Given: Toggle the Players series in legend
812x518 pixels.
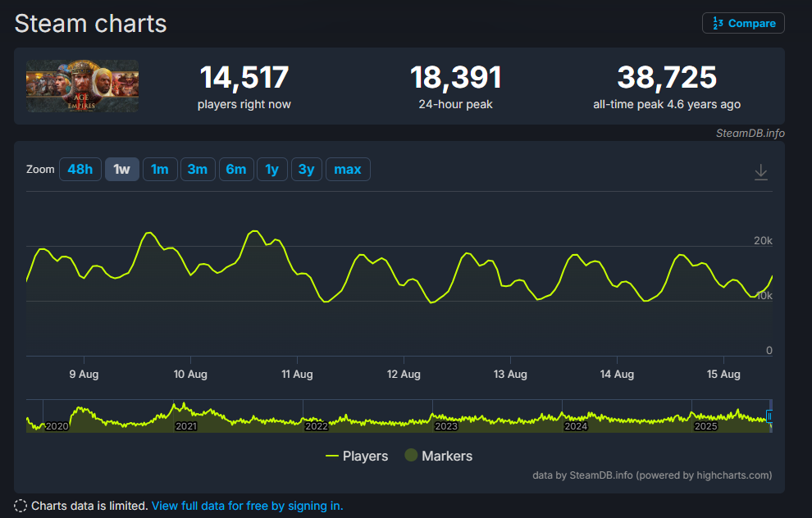Looking at the screenshot, I should coord(357,456).
